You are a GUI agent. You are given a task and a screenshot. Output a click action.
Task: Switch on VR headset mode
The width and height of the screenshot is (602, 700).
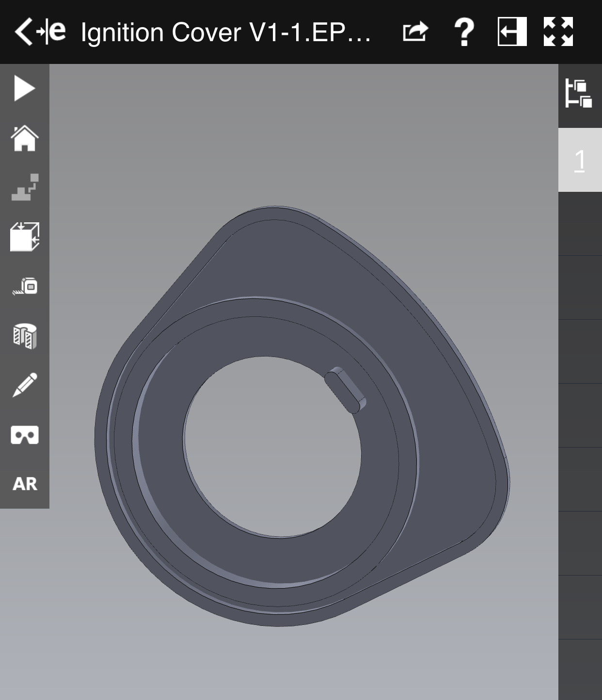(24, 435)
